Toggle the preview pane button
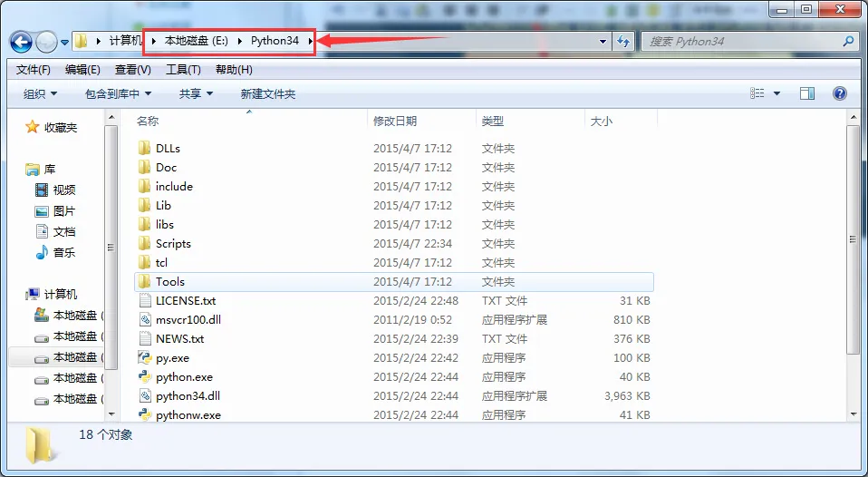The image size is (868, 477). point(807,93)
